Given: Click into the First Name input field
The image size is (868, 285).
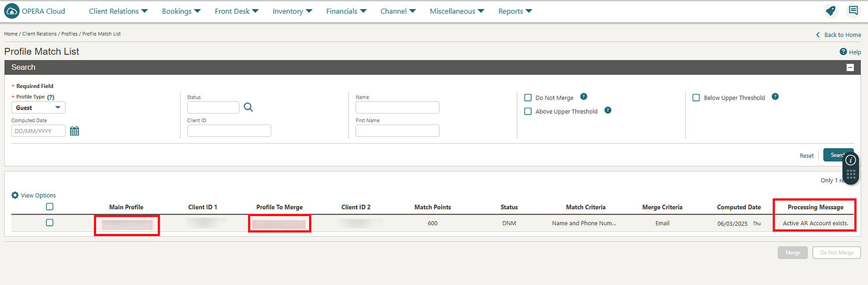Looking at the screenshot, I should (x=397, y=131).
